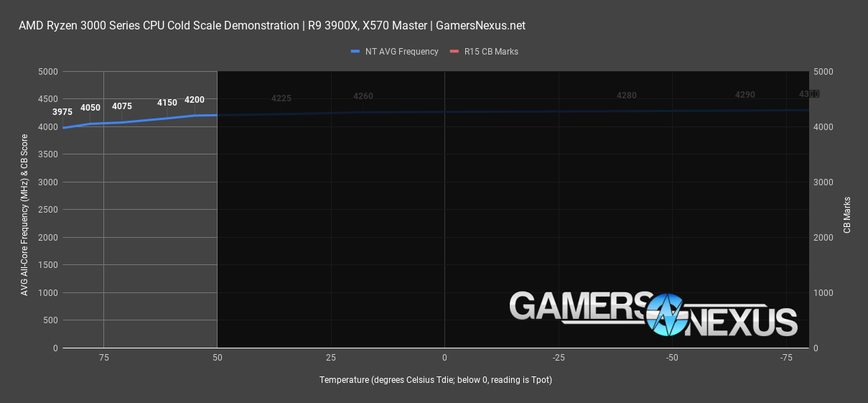
Task: Click the -50 tick on the temperature axis
Action: tap(672, 358)
